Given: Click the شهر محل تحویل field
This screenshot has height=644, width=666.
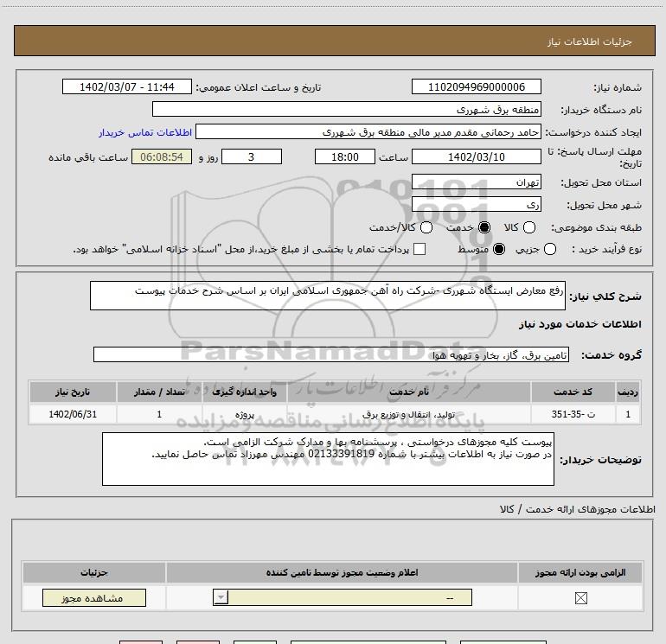Looking at the screenshot, I should click(x=476, y=205).
